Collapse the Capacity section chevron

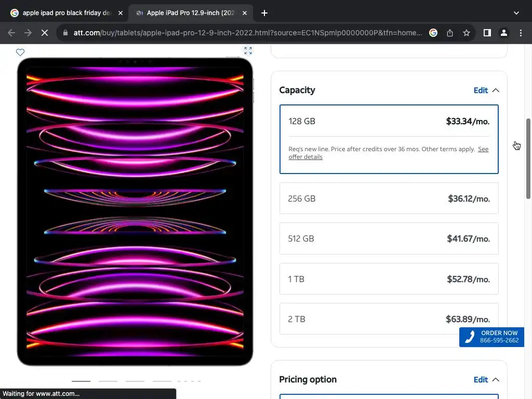coord(496,90)
